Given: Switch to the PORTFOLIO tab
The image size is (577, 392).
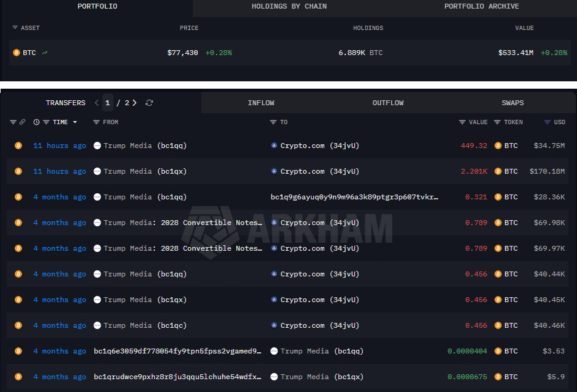Looking at the screenshot, I should 97,6.
